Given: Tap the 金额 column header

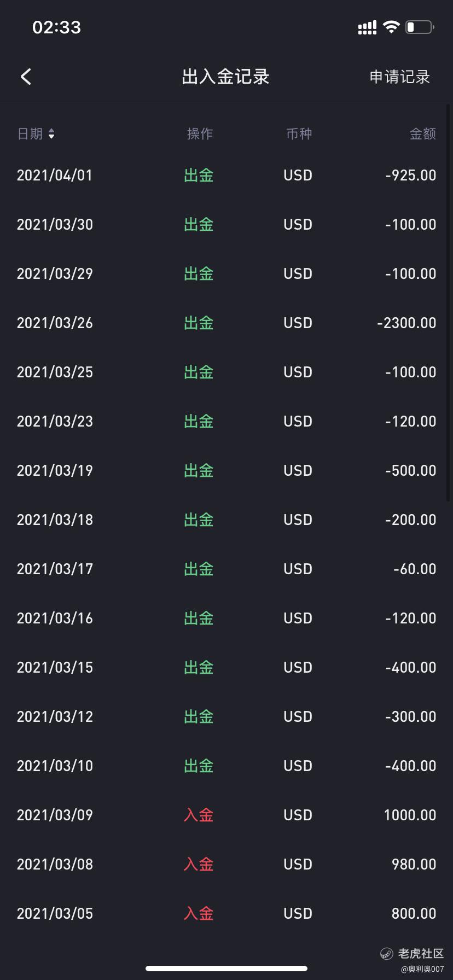Looking at the screenshot, I should click(423, 134).
